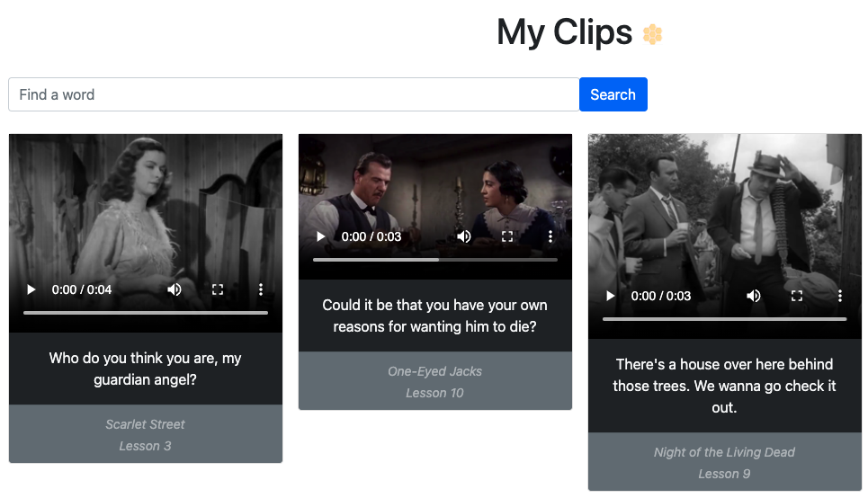Enter fullscreen on One-Eyed Jacks video
868x498 pixels.
click(x=507, y=236)
